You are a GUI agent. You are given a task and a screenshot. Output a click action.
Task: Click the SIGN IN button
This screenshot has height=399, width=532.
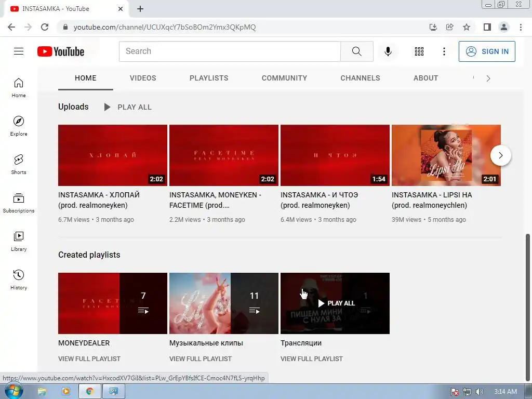tap(487, 51)
